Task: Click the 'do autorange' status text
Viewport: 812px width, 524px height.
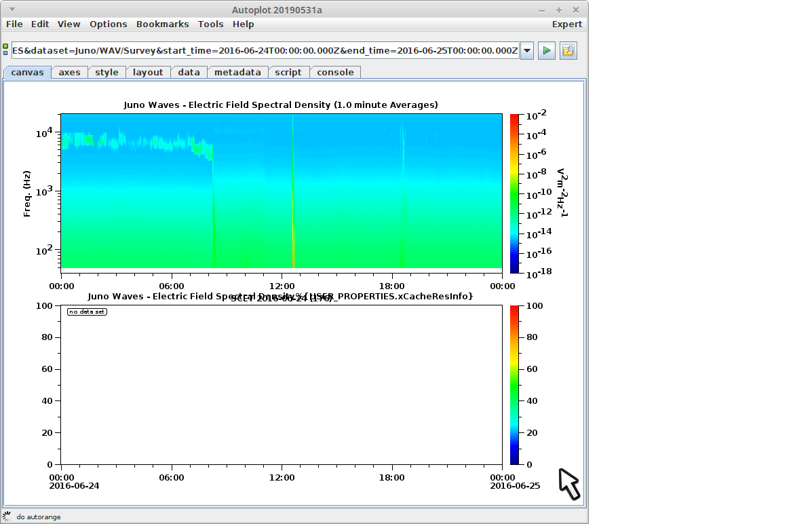Action: coord(38,517)
